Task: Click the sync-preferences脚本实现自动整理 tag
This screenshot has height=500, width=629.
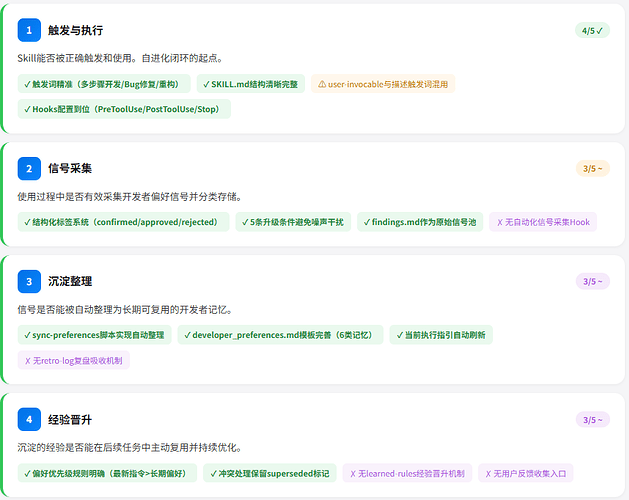Action: [x=94, y=335]
